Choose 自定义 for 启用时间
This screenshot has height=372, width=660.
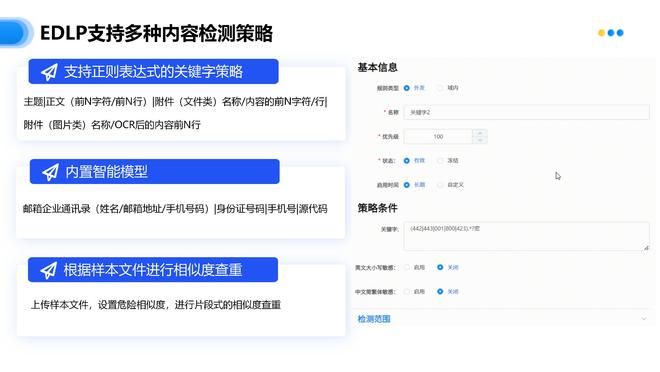[440, 185]
